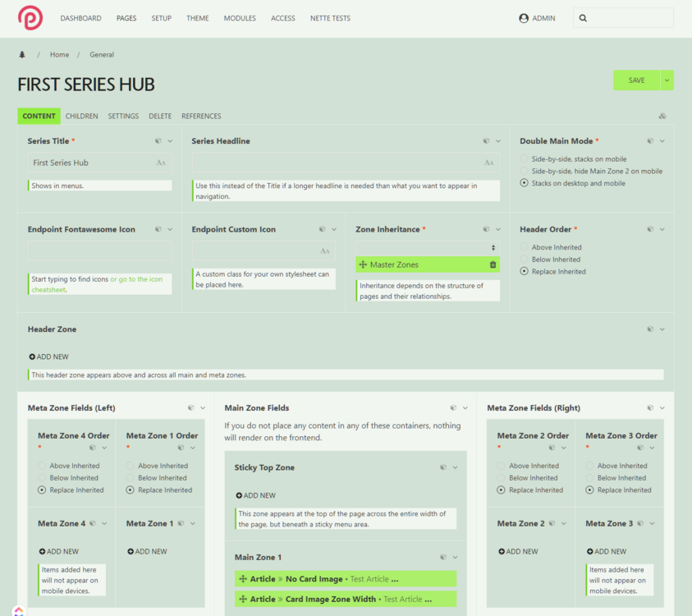
Task: Choose 'Above Inherited' for Header Order
Action: pos(525,247)
